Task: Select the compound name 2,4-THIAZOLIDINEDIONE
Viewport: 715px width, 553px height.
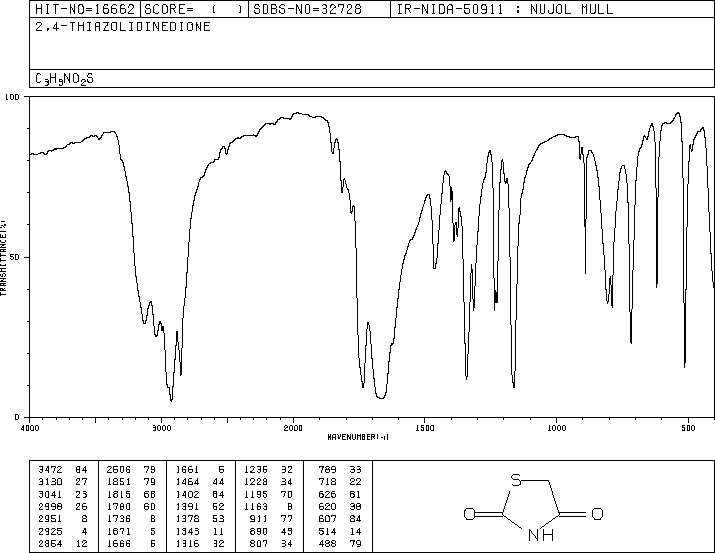Action: [x=123, y=26]
